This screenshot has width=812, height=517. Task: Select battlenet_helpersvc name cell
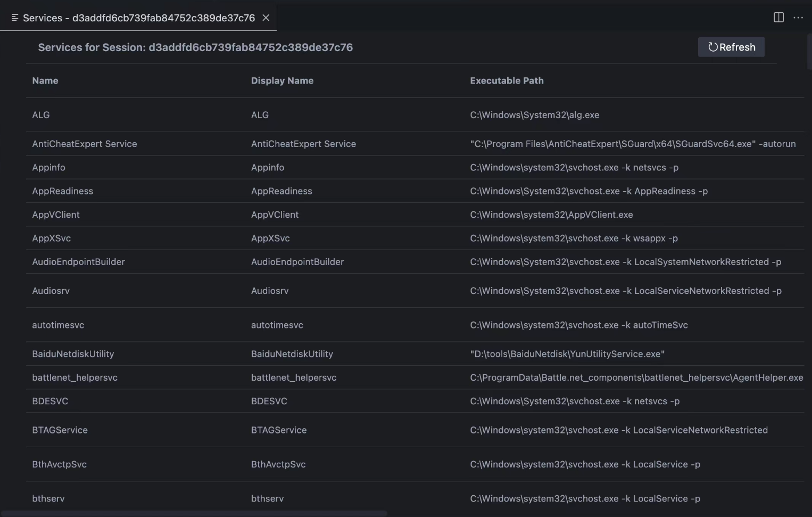tap(74, 378)
